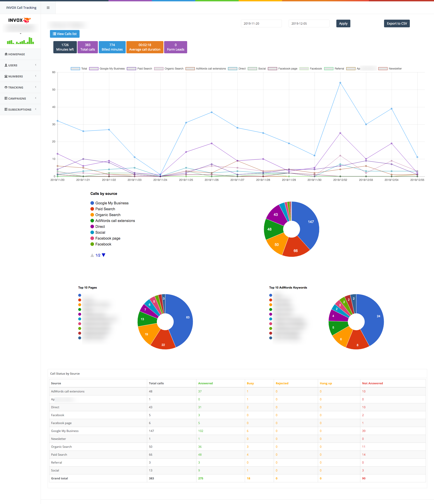The height and width of the screenshot is (504, 434).
Task: Toggle the Total series in chart legend
Action: pyautogui.click(x=79, y=69)
